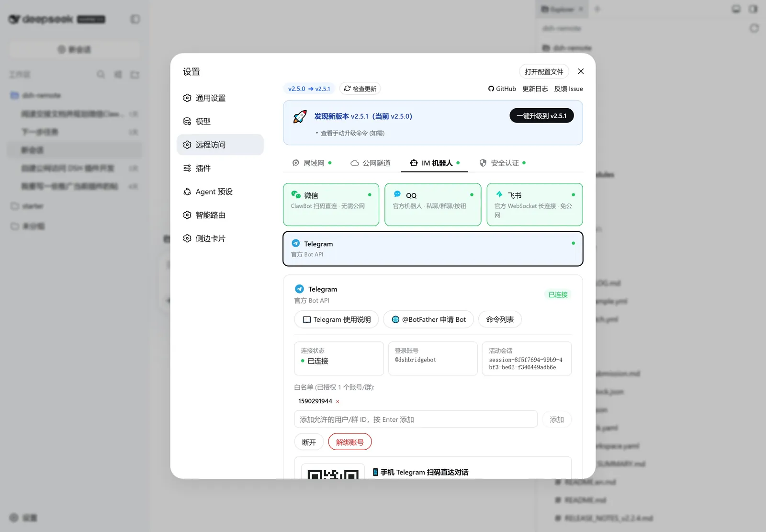Screen dimensions: 766x532
Task: Click the 添加 button beside the whitelist input
Action: (x=557, y=419)
